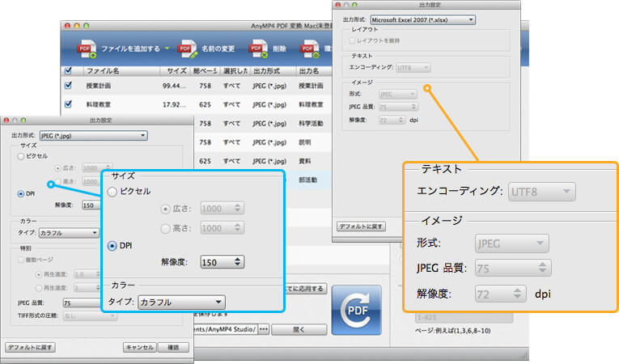Click the 99.44... size cell for 授業計画
The width and height of the screenshot is (619, 364).
(174, 86)
